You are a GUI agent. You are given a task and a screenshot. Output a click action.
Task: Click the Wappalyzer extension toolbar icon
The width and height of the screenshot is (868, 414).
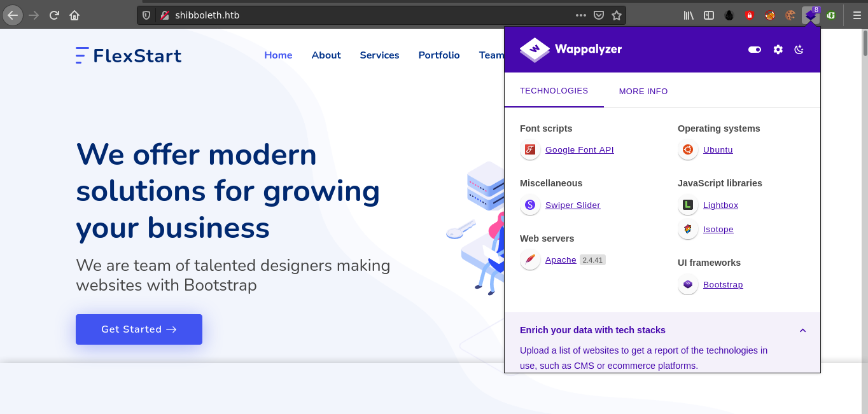point(810,15)
